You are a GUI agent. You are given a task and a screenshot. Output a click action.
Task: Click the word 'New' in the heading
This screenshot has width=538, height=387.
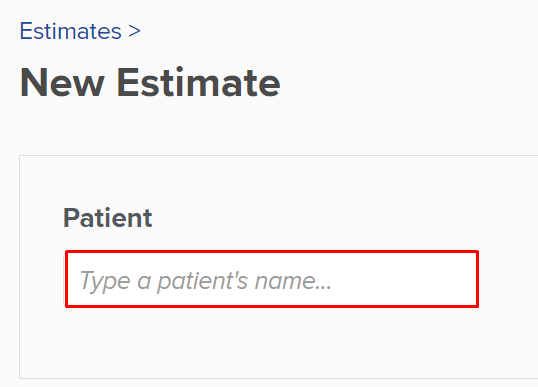62,83
